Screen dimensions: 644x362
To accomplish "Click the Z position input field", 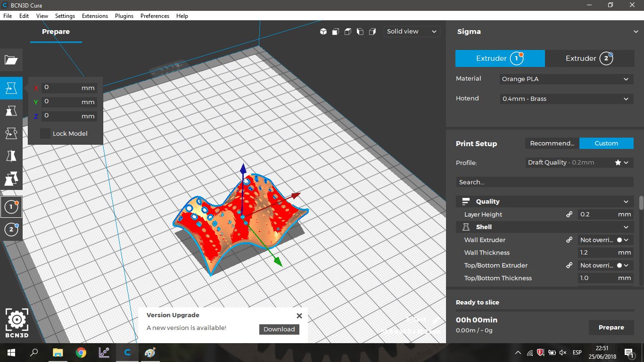I will coord(69,116).
